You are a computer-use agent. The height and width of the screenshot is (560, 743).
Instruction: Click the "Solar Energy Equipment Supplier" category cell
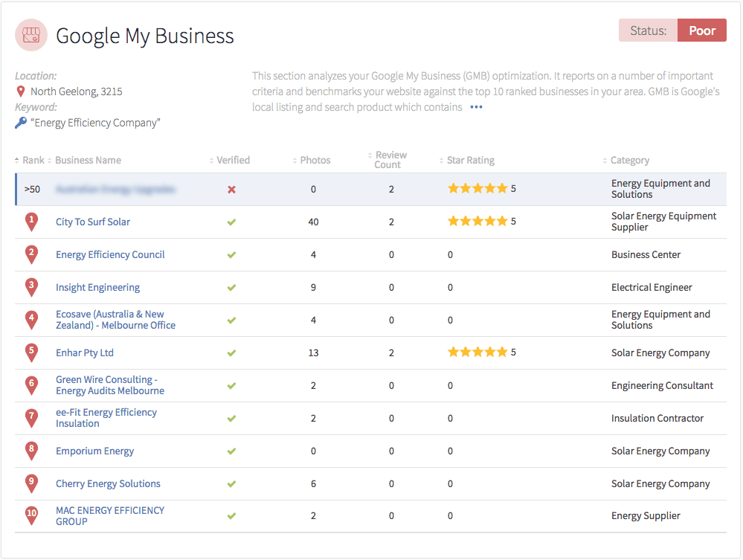coord(663,222)
